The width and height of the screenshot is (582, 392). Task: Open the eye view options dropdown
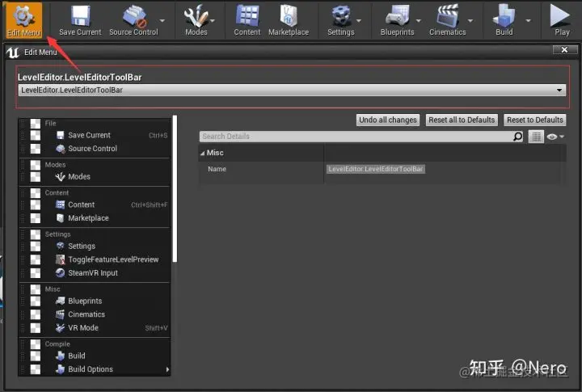[x=555, y=137]
